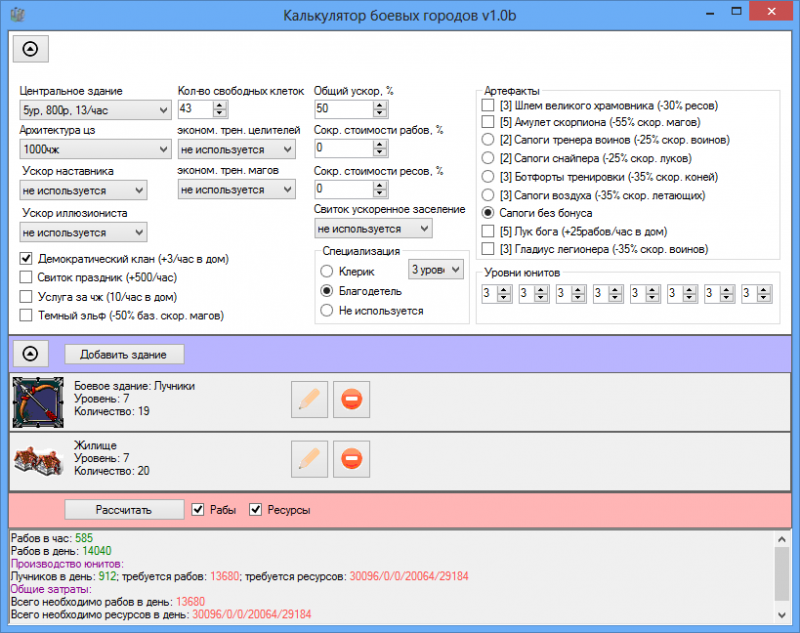Click the Лучники bow building thumbnail
This screenshot has width=800, height=633.
tap(38, 399)
